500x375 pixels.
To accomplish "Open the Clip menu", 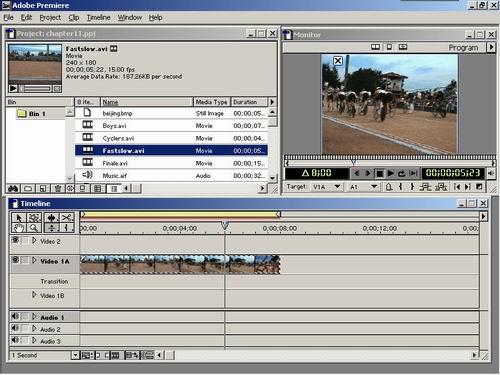I will point(74,17).
